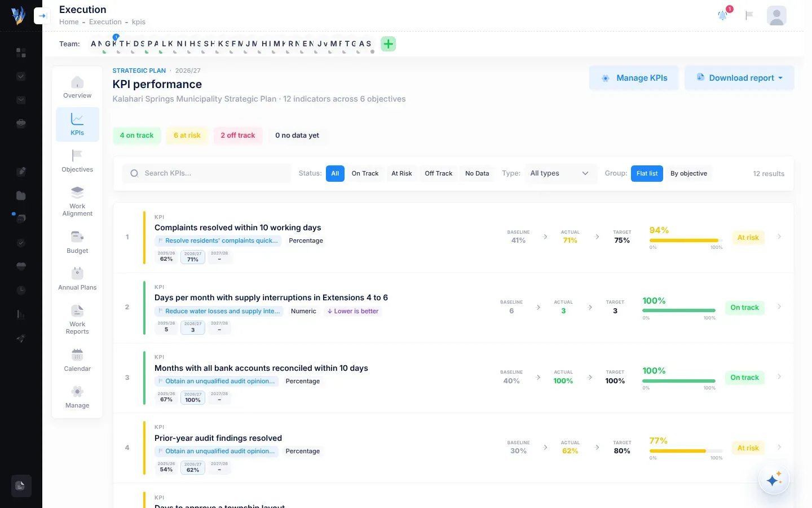Click the 'Lower is better' tag

click(353, 311)
